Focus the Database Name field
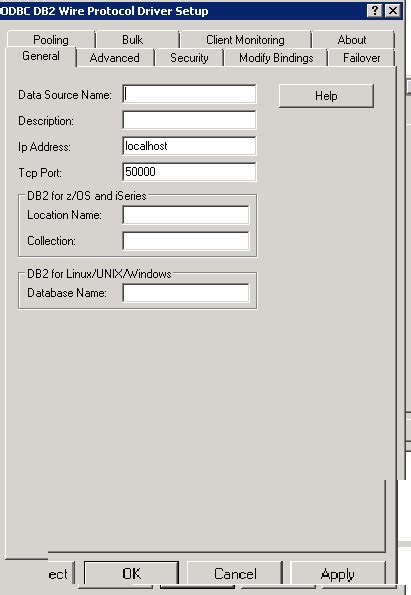411x595 pixels. [186, 293]
